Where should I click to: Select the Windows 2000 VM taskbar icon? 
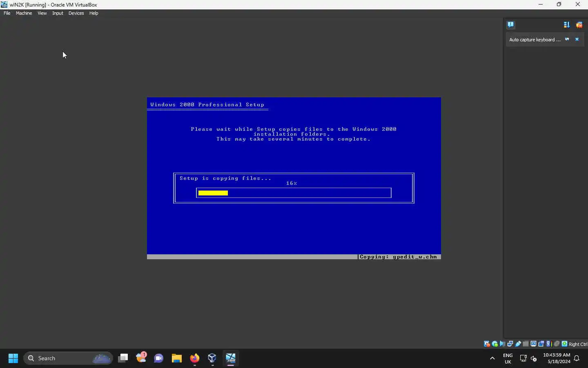pyautogui.click(x=231, y=358)
